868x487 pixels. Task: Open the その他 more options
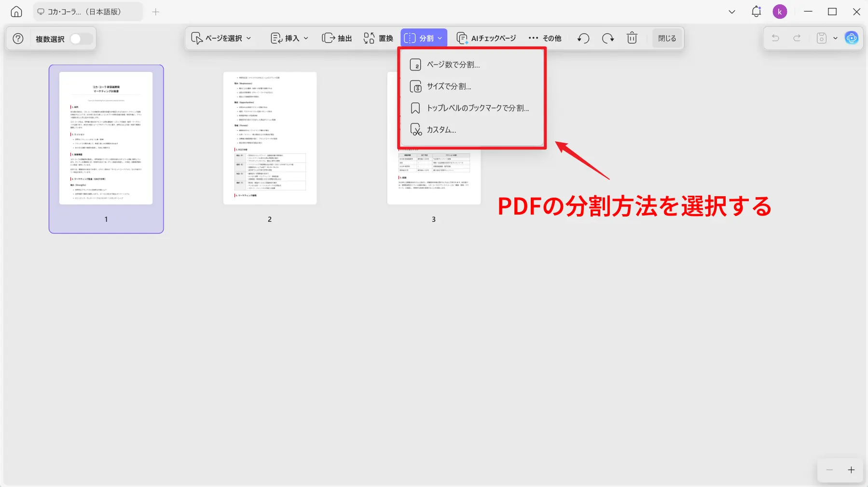(545, 38)
